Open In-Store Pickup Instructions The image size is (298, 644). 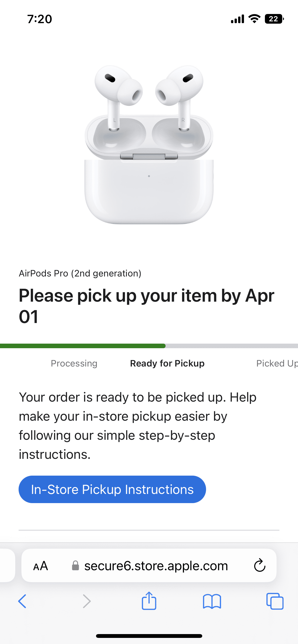click(x=112, y=489)
